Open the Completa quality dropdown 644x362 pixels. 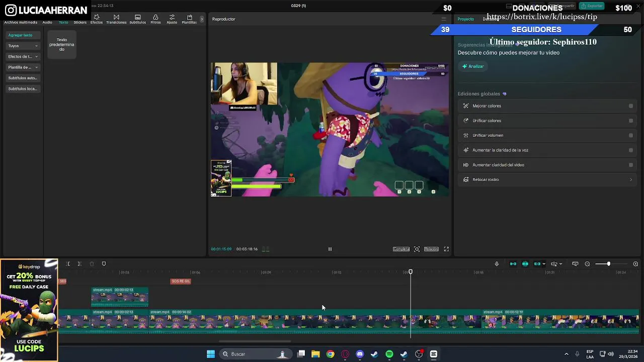pyautogui.click(x=401, y=249)
